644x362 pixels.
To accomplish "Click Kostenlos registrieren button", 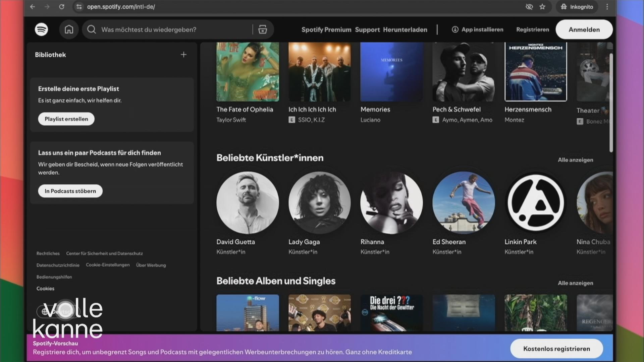I will [x=556, y=349].
